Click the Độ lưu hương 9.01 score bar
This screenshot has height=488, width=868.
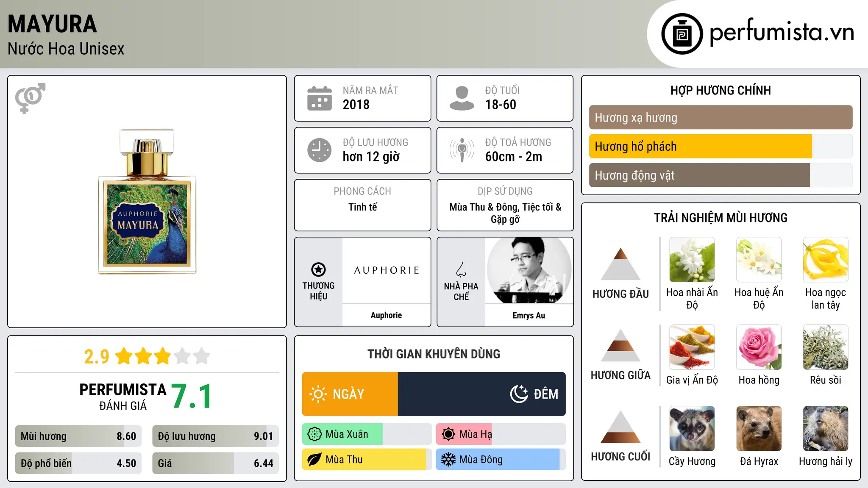coord(215,436)
